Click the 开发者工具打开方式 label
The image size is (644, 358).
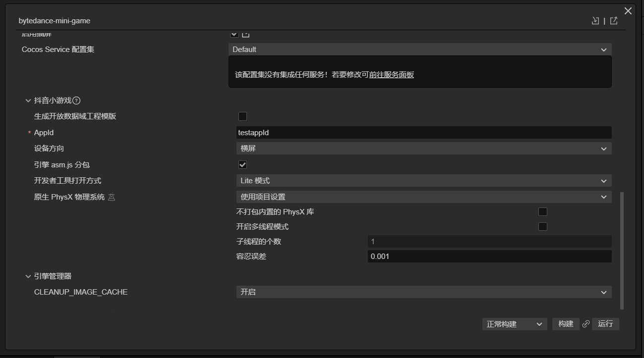(x=67, y=181)
